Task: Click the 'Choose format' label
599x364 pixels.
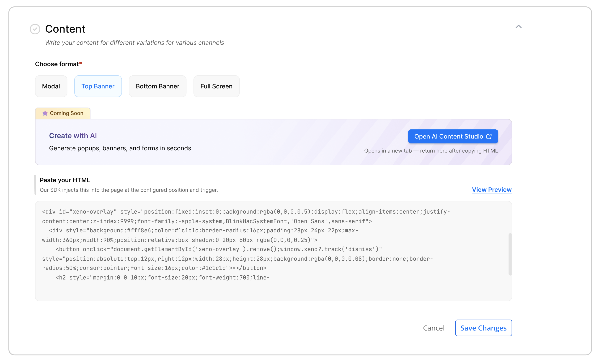Action: click(x=58, y=64)
